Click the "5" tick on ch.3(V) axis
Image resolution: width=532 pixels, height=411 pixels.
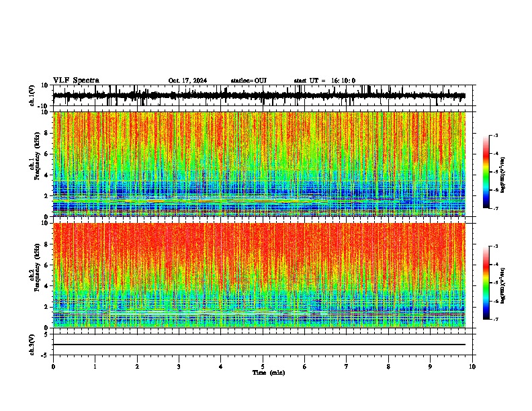tap(47, 334)
